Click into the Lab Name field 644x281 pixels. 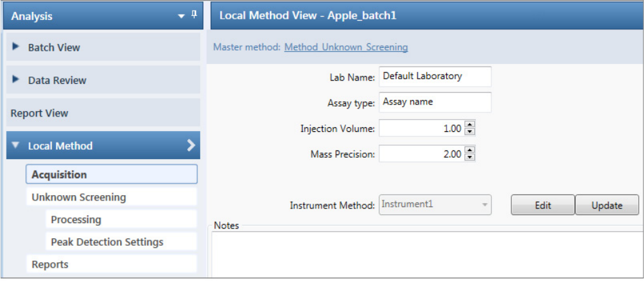click(434, 77)
